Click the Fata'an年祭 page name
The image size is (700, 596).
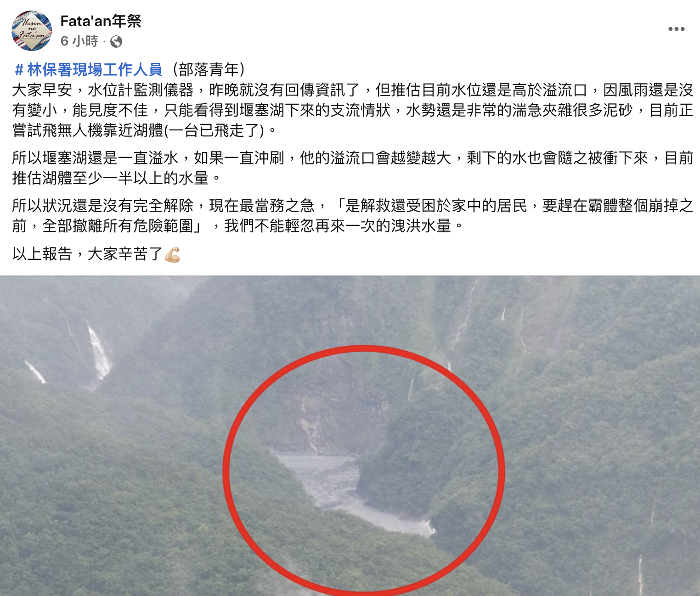[101, 21]
